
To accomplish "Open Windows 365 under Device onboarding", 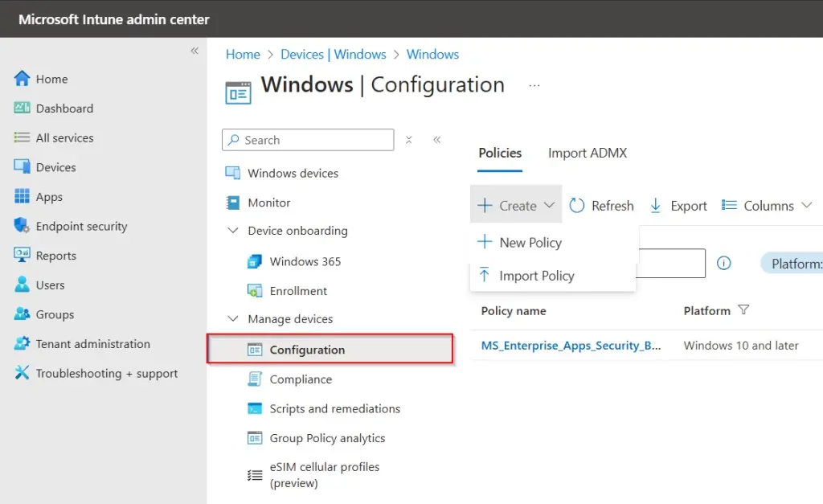I will pyautogui.click(x=305, y=261).
